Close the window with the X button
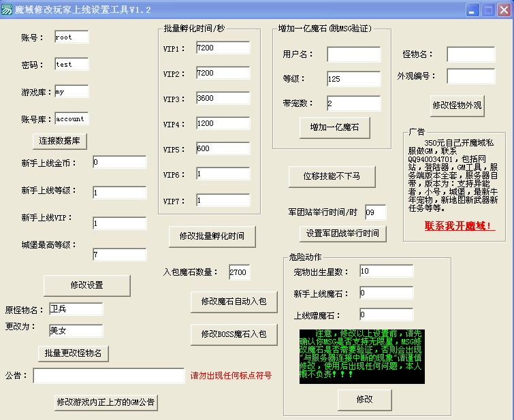The width and height of the screenshot is (514, 420). coord(503,10)
